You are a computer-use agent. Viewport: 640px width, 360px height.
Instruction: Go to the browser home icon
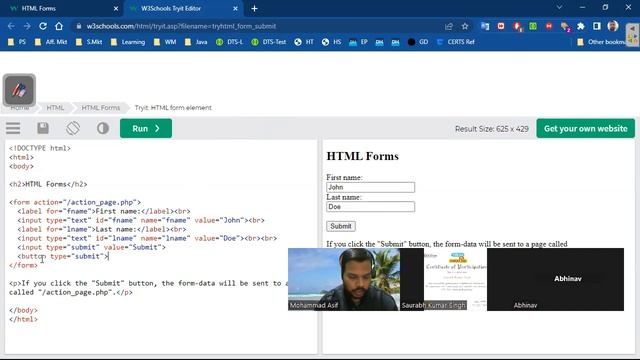[x=59, y=26]
